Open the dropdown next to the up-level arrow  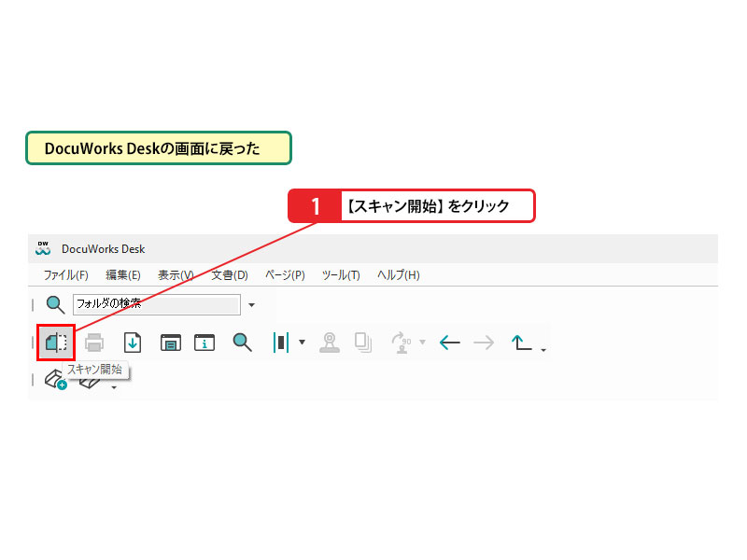click(543, 350)
